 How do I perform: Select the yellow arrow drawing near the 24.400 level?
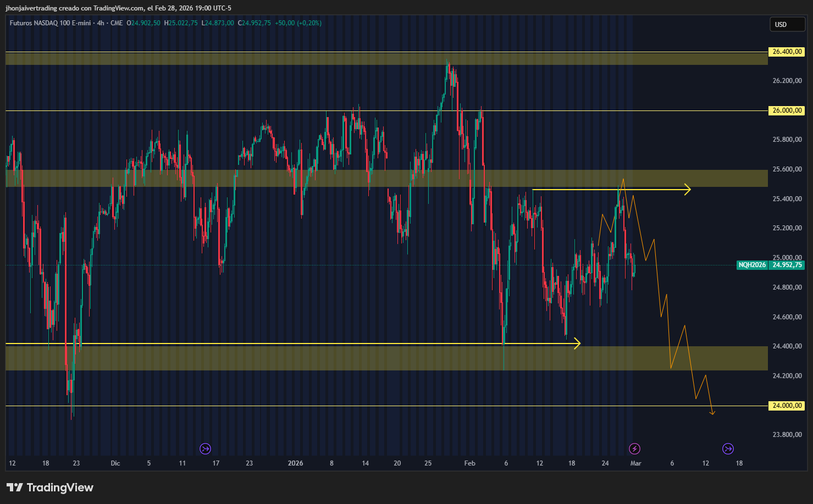[330, 343]
